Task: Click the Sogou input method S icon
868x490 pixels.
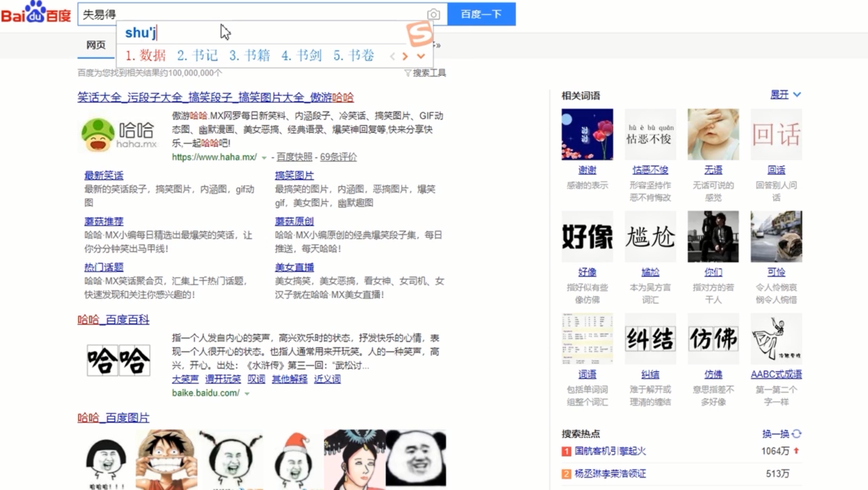Action: coord(418,33)
